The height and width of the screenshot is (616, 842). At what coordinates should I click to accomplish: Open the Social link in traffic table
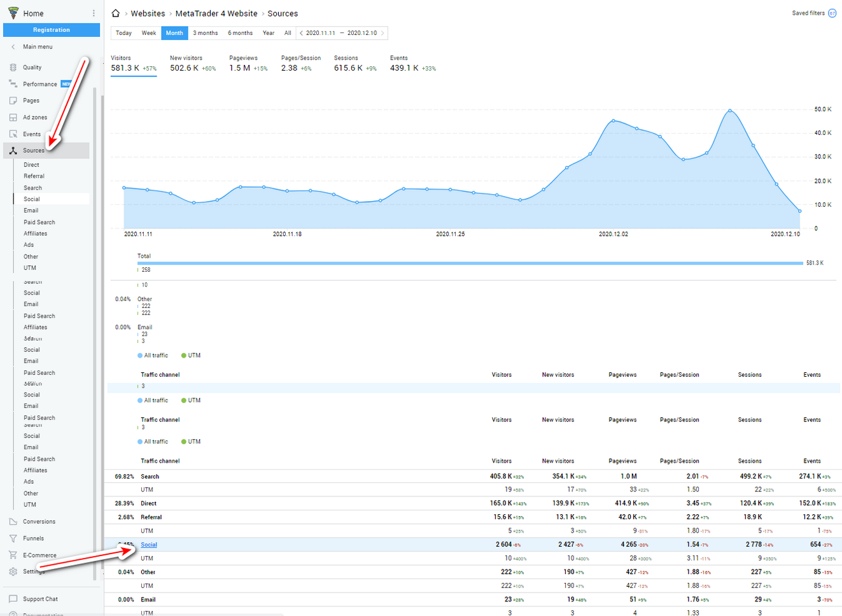149,545
